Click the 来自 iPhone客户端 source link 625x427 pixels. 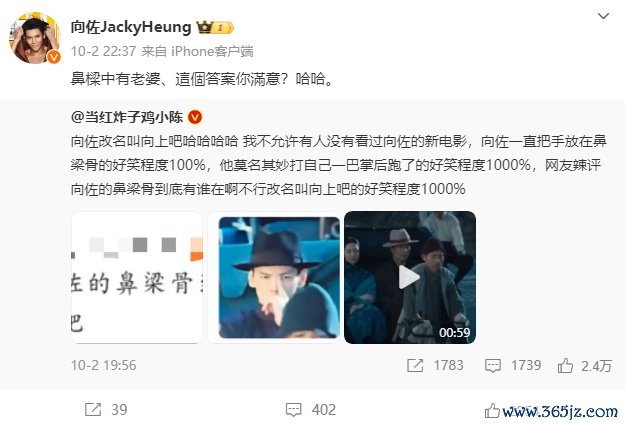[x=197, y=51]
